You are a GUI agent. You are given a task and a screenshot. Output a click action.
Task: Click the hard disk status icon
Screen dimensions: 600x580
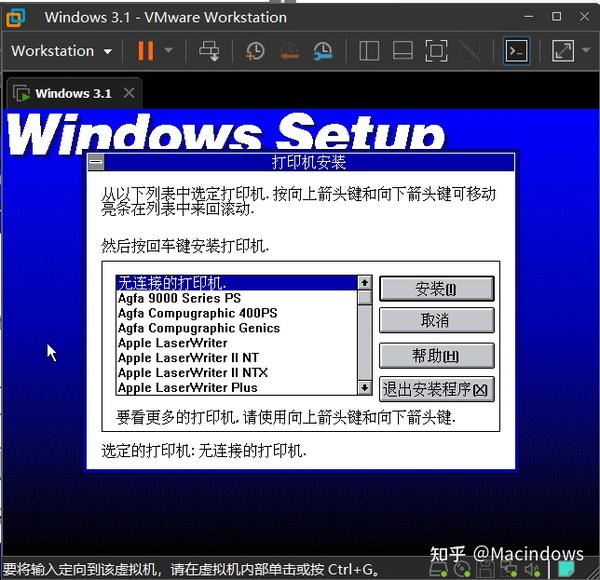[x=438, y=569]
